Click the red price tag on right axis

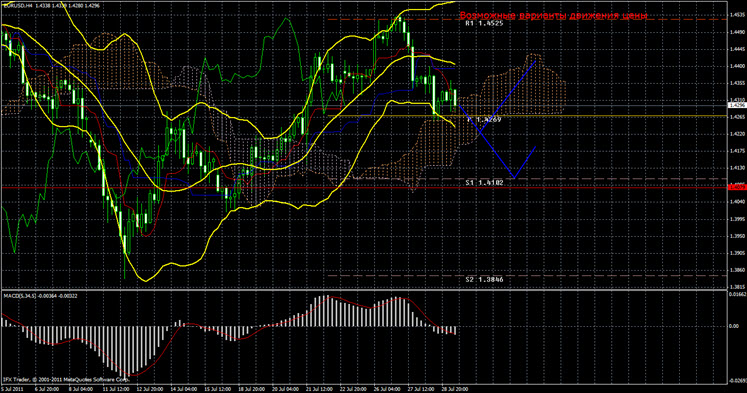(x=737, y=187)
